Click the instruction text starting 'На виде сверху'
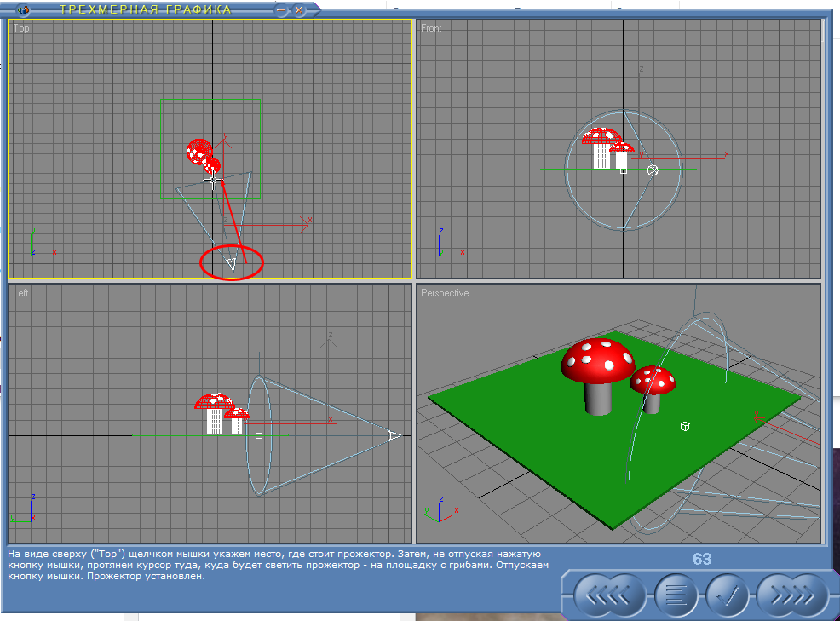Screen dimensions: 840x621 coord(278,565)
